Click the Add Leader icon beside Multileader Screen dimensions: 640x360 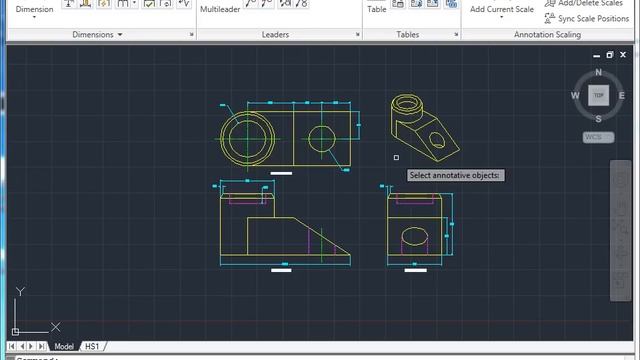[250, 4]
